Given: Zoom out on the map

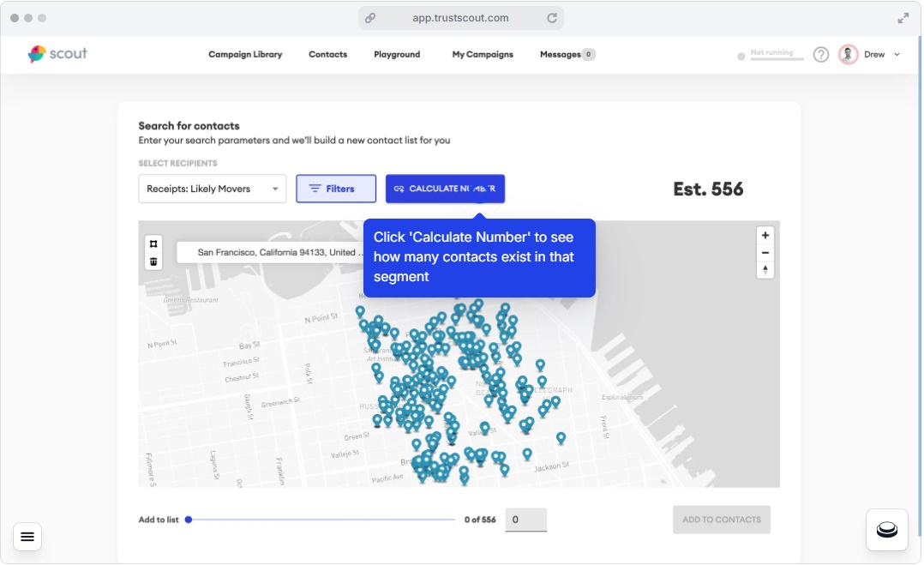Looking at the screenshot, I should click(765, 253).
